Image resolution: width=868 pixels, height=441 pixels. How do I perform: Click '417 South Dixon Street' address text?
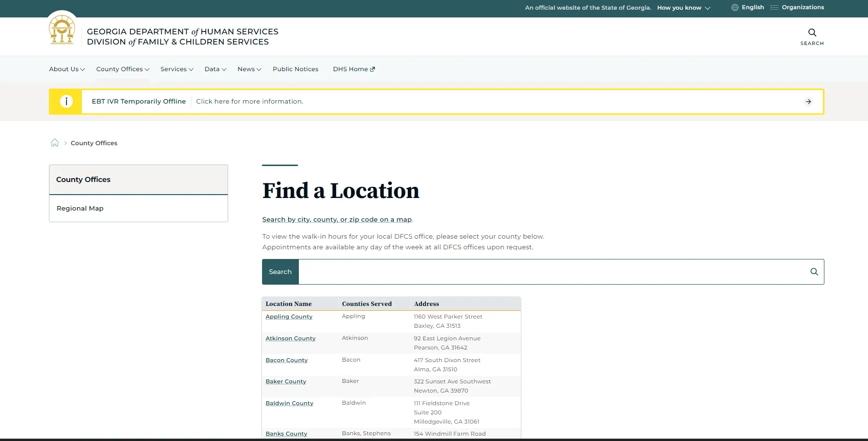tap(447, 360)
